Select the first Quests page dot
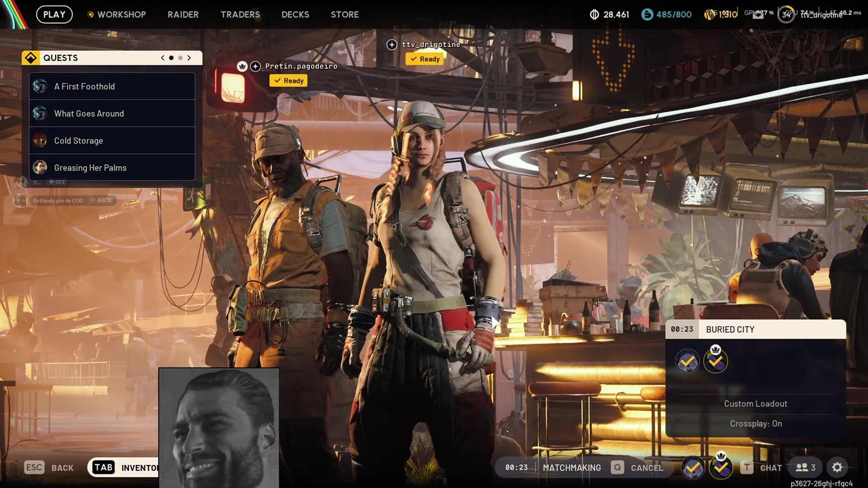Screen dimensions: 868x488 point(171,58)
